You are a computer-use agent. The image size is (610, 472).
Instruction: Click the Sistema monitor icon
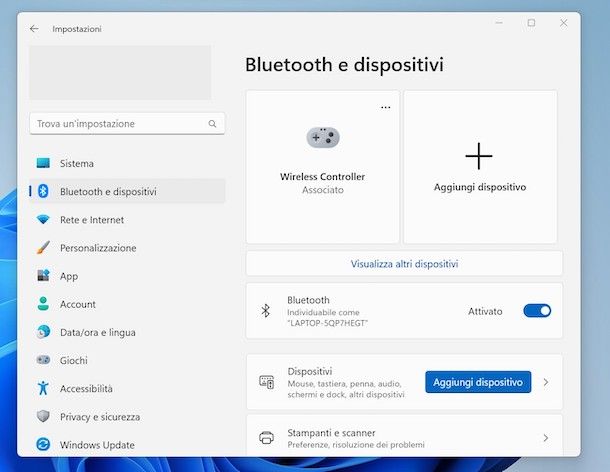click(x=43, y=163)
